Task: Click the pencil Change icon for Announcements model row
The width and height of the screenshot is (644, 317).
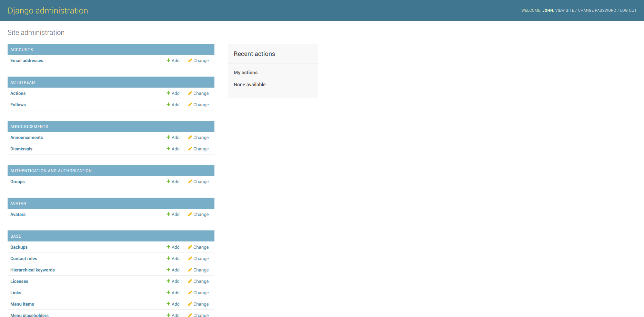Action: (190, 137)
